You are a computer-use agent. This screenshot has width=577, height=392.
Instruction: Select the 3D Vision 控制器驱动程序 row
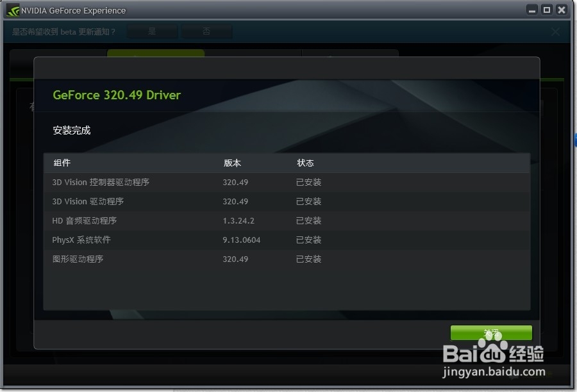pyautogui.click(x=287, y=183)
